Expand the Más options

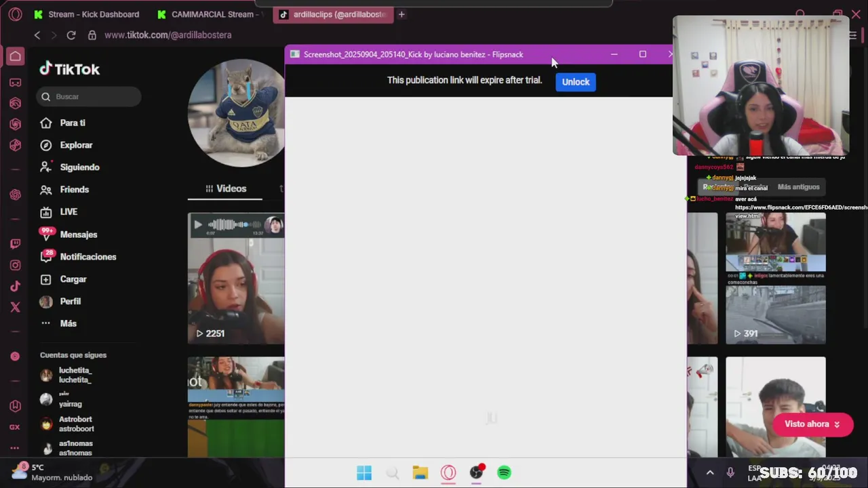pyautogui.click(x=58, y=323)
